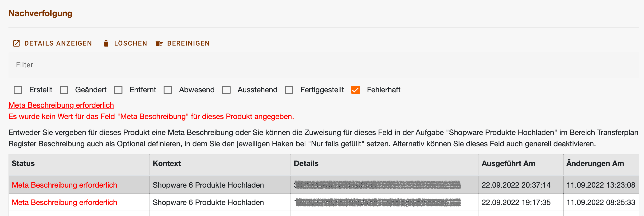Screen dimensions: 644x216
Task: Open the red Meta Beschreibung erforderlich link
Action: [x=61, y=105]
